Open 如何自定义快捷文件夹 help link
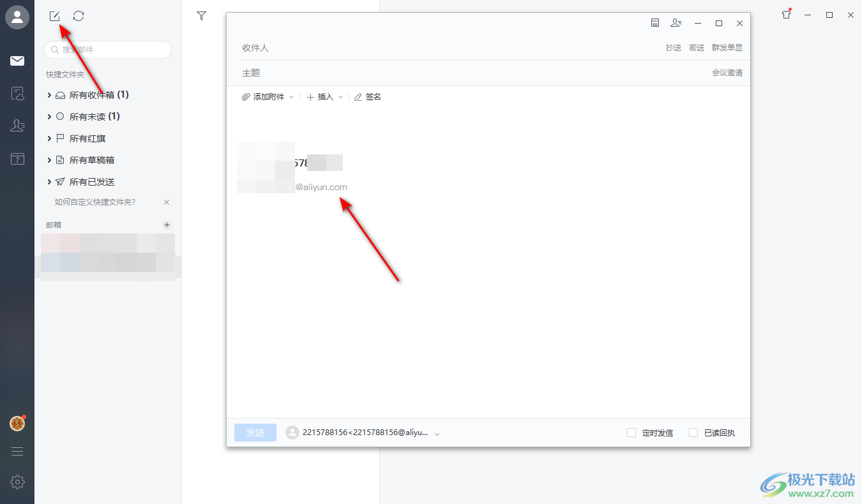The image size is (862, 504). tap(95, 202)
